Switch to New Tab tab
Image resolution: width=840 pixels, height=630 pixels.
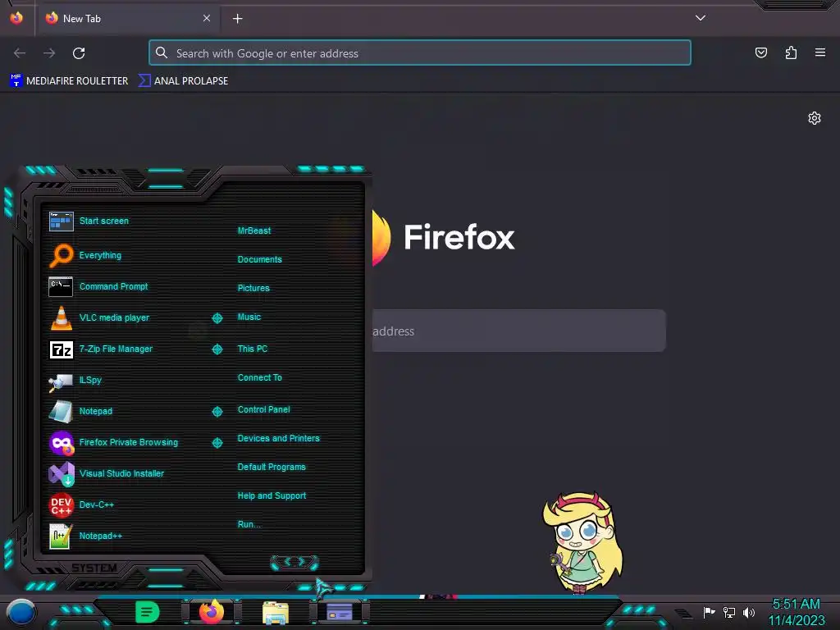127,19
